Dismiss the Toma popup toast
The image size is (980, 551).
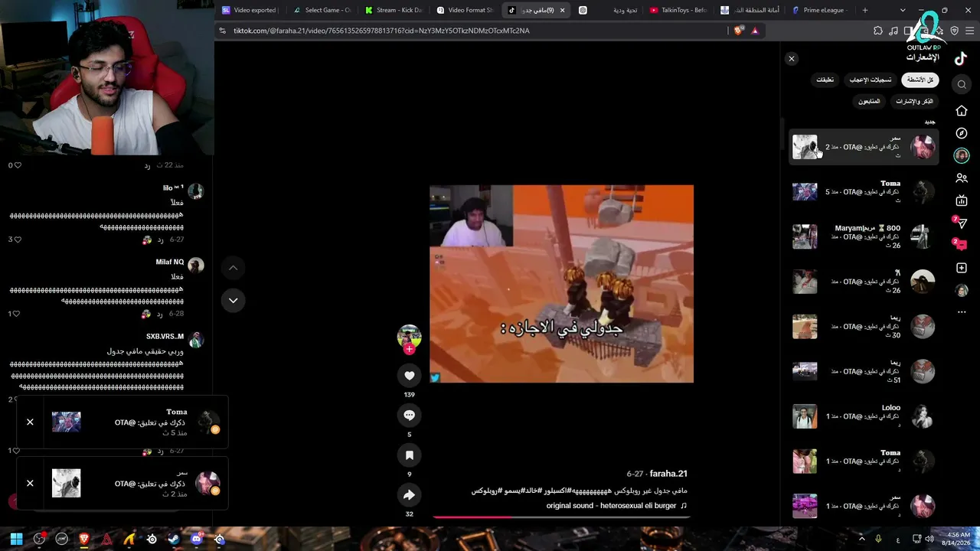[x=30, y=422]
